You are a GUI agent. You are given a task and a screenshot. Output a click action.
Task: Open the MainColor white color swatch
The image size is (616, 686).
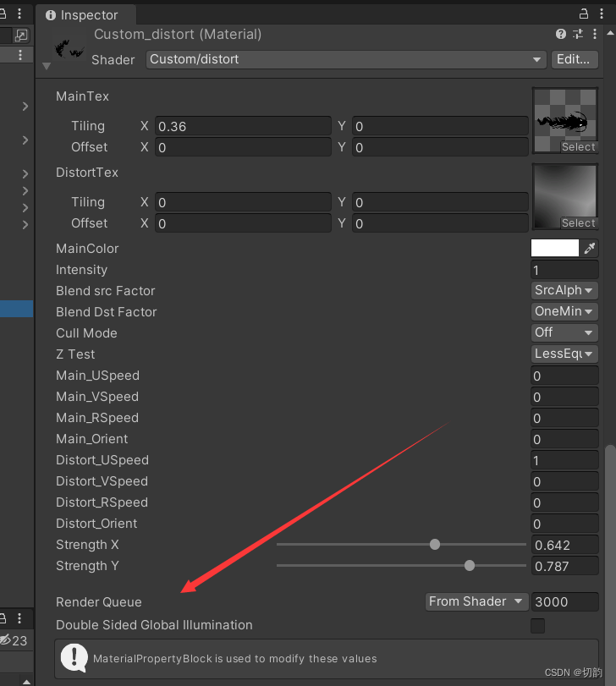[x=555, y=248]
